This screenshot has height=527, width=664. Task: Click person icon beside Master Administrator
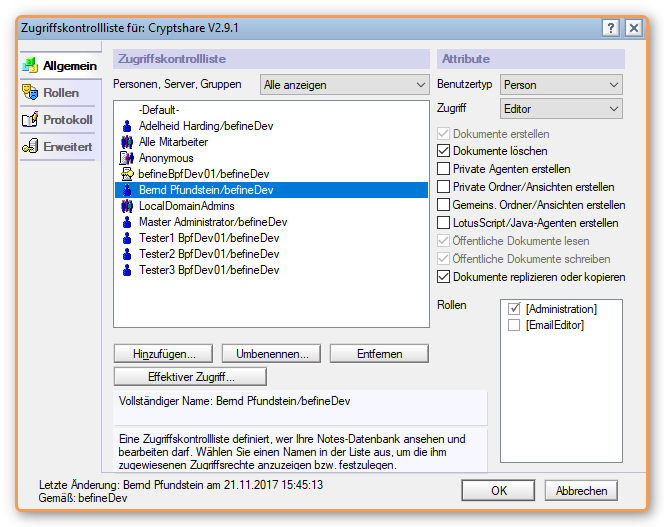pyautogui.click(x=127, y=222)
